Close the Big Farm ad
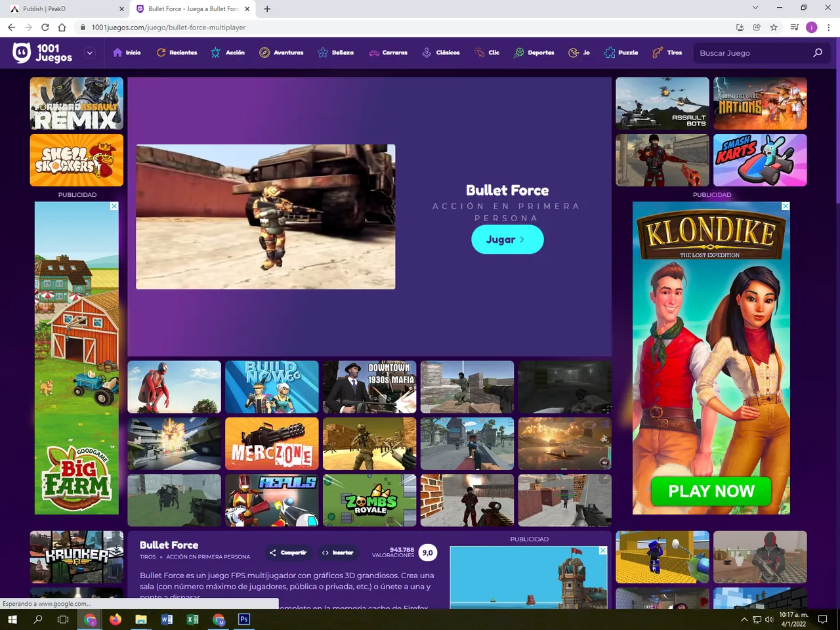 coord(114,206)
